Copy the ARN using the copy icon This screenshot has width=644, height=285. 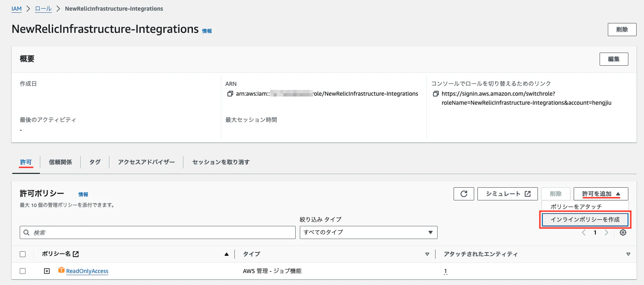click(x=230, y=94)
